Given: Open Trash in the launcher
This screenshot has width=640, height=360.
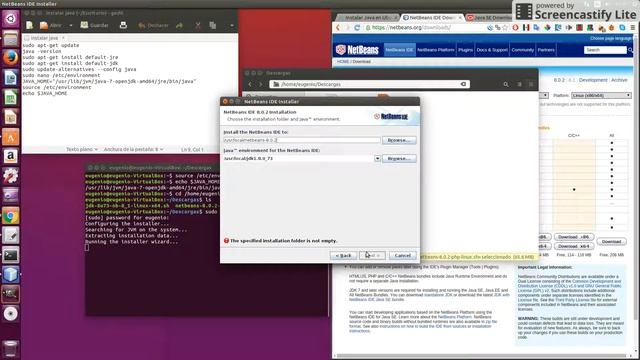Looking at the screenshot, I should [x=11, y=349].
